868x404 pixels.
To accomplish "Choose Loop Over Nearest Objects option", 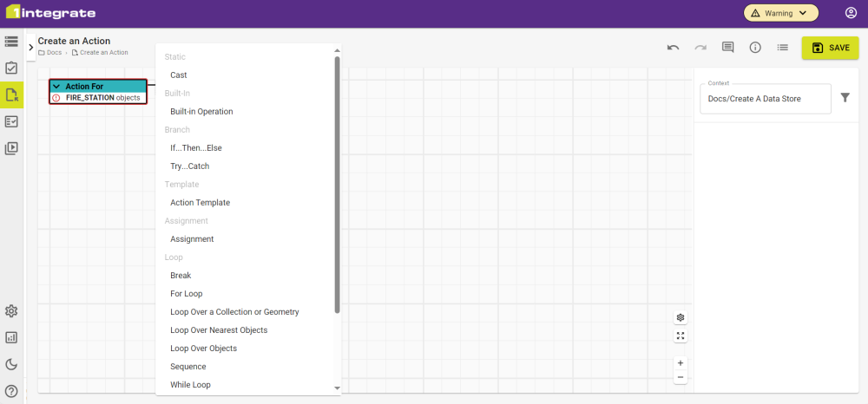I will [x=219, y=330].
